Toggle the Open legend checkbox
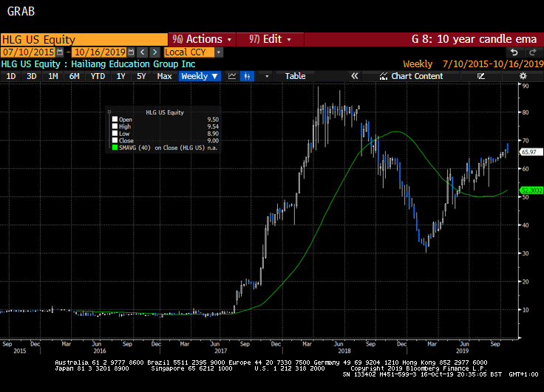The image size is (544, 392). [x=115, y=119]
